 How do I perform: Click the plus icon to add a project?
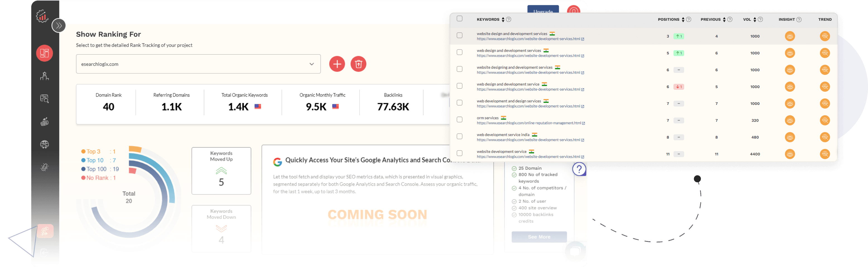337,64
